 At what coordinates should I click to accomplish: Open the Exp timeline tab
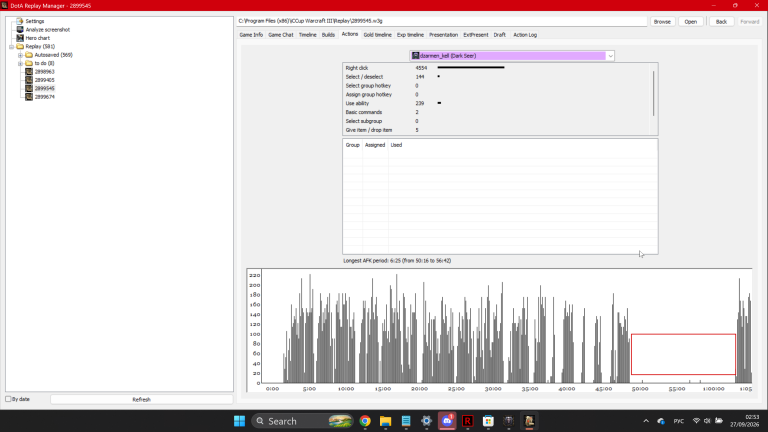[x=410, y=35]
